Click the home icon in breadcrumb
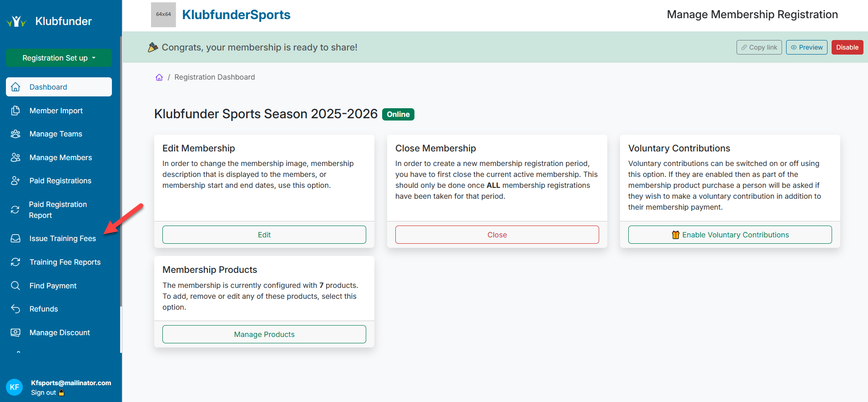The height and width of the screenshot is (402, 868). click(x=159, y=77)
